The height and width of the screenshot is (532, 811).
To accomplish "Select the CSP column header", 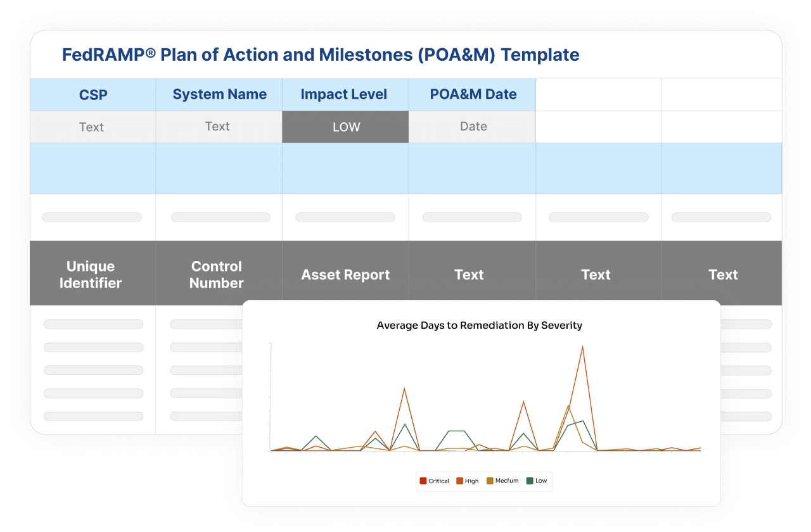I will coord(93,95).
